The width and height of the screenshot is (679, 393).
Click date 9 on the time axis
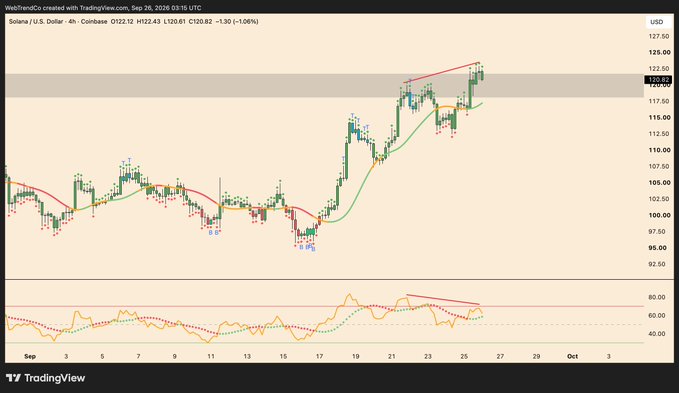pyautogui.click(x=175, y=356)
